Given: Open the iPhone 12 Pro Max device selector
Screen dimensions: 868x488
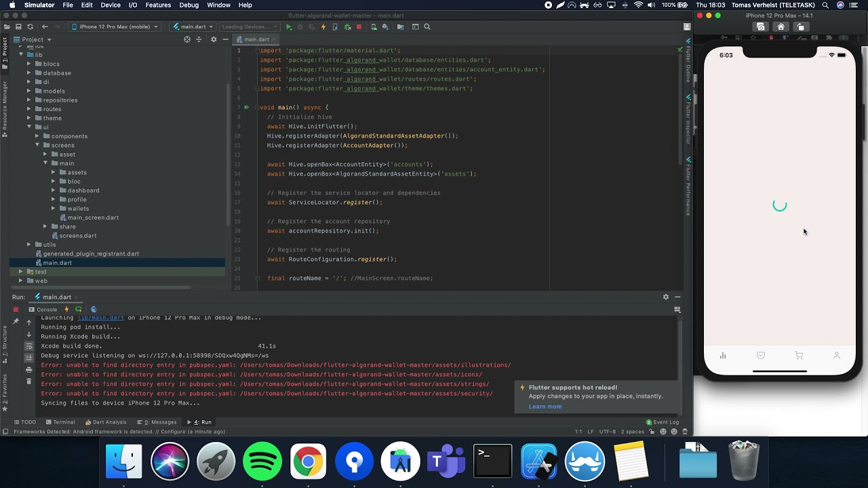Looking at the screenshot, I should [115, 27].
